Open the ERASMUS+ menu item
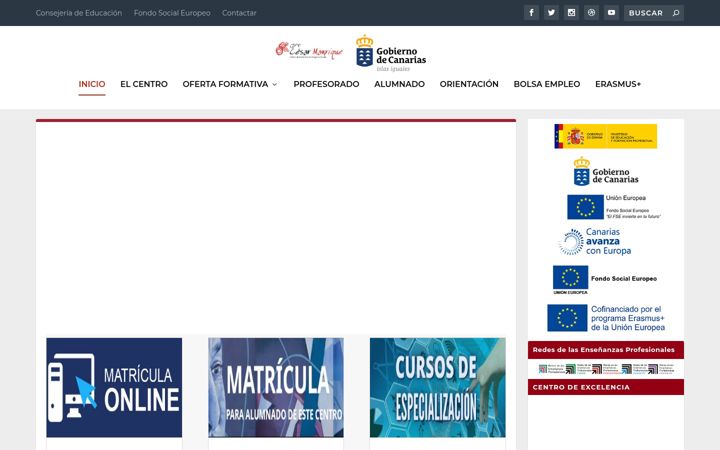This screenshot has height=450, width=720. pos(618,84)
